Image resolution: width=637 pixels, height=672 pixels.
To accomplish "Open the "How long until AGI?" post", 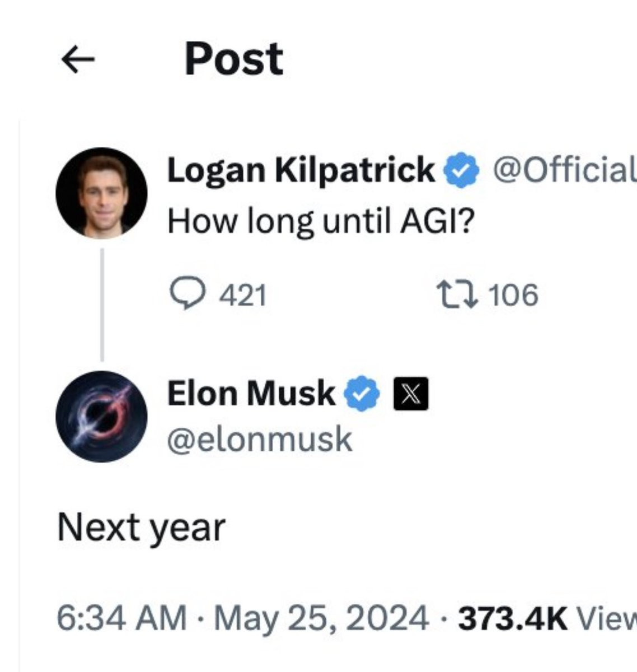I will coord(320,222).
